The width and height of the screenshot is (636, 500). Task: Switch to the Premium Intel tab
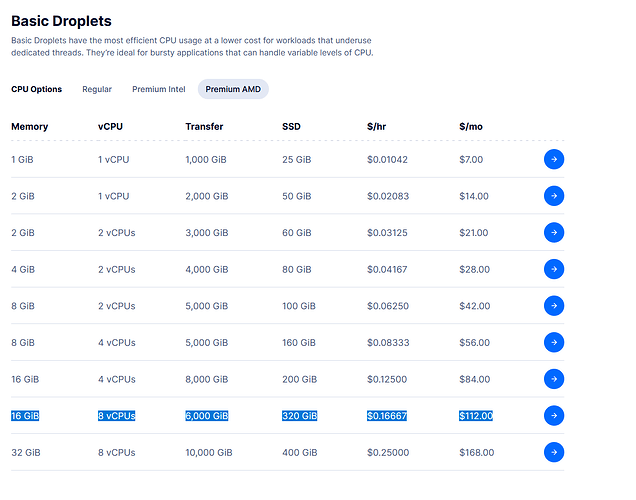(159, 89)
